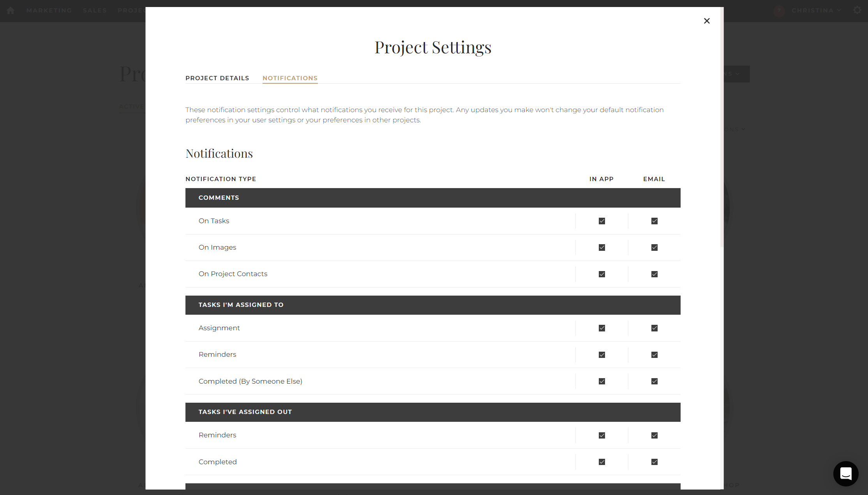Open the Marketing menu
This screenshot has height=495, width=868.
coord(49,11)
